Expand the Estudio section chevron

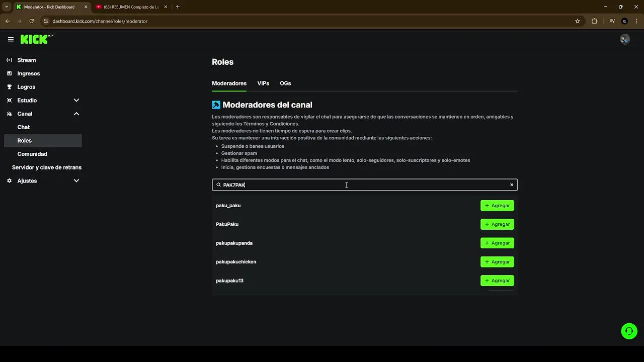tap(76, 101)
